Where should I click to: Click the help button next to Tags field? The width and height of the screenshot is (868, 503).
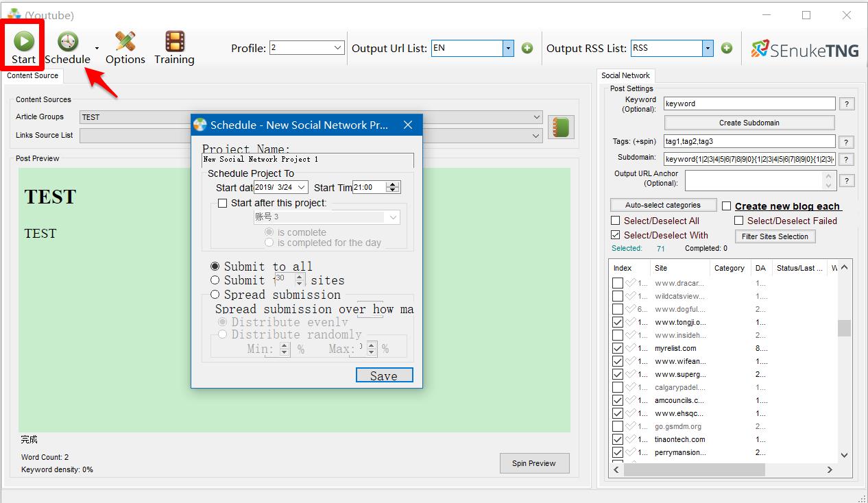(x=847, y=142)
